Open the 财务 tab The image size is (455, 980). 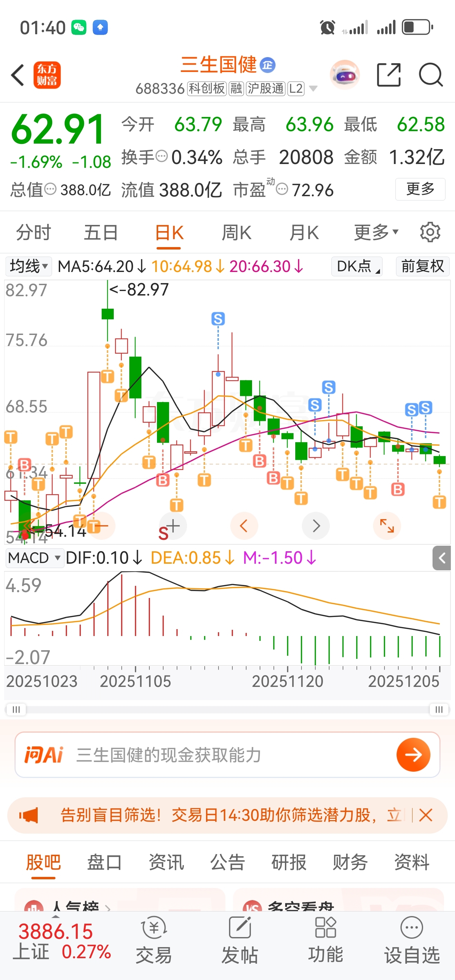[x=350, y=862]
